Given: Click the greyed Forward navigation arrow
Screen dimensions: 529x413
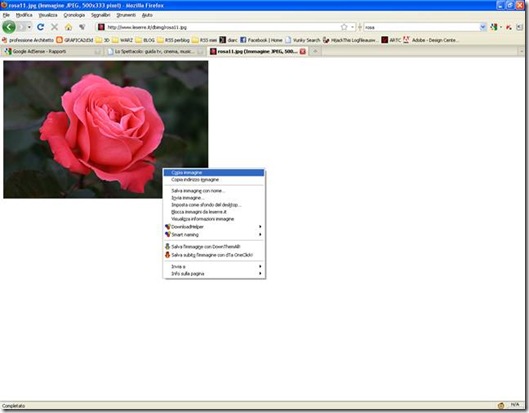Looking at the screenshot, I should pos(22,27).
